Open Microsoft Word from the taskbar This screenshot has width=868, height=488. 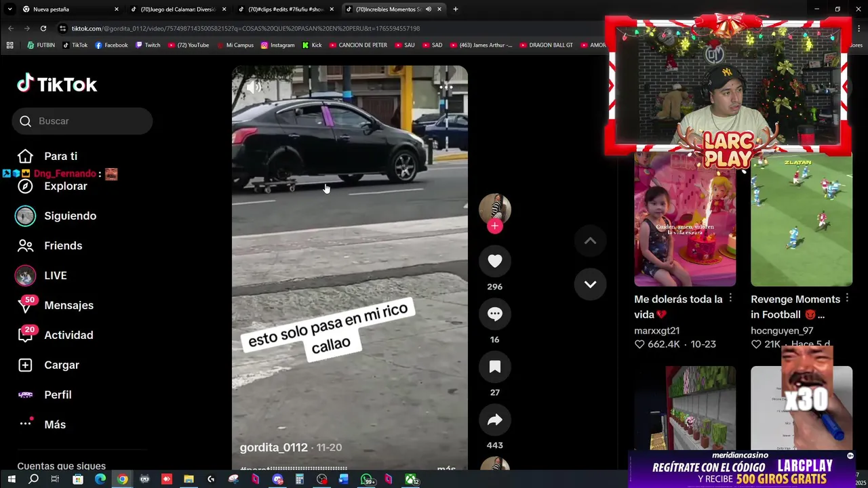click(x=344, y=479)
